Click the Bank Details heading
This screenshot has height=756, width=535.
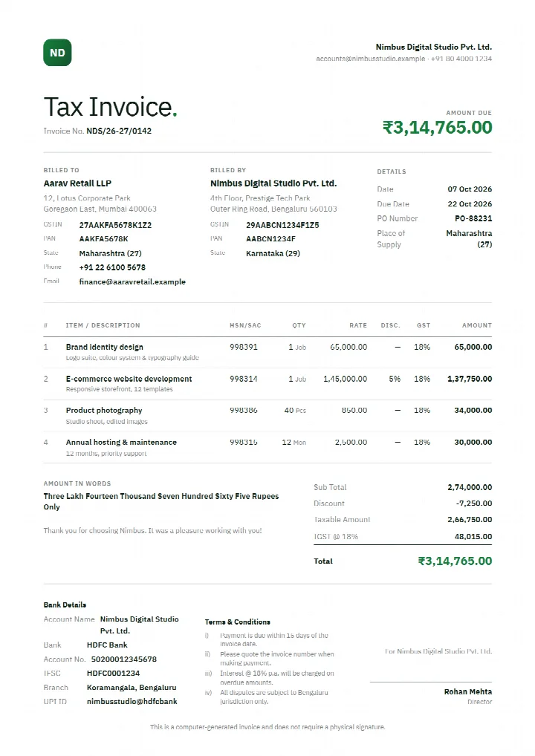(x=65, y=605)
